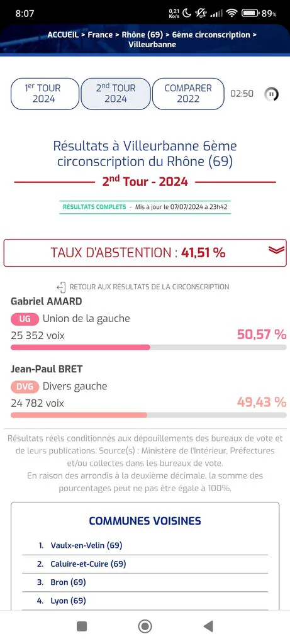Open the 6ème circonscription breadcrumb
Viewport: 290px width, 644px height.
pos(211,35)
